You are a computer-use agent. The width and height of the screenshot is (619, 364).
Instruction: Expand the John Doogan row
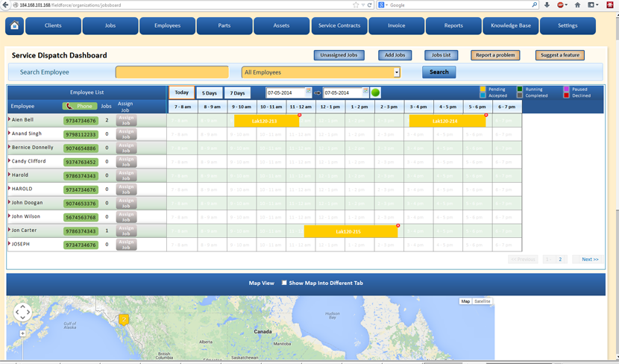[x=9, y=201]
